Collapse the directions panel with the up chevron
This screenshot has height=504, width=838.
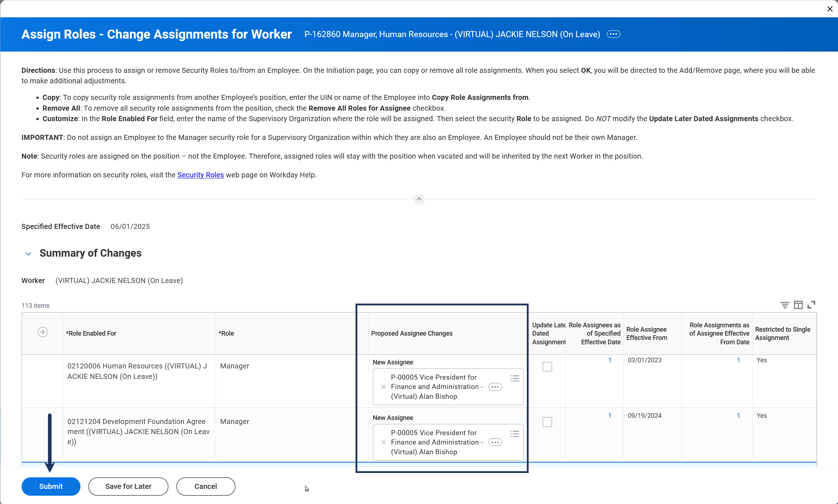coord(419,199)
